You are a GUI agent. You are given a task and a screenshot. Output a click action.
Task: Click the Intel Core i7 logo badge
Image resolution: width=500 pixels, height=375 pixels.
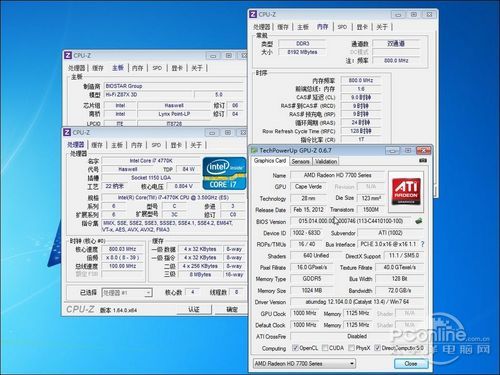pyautogui.click(x=224, y=173)
